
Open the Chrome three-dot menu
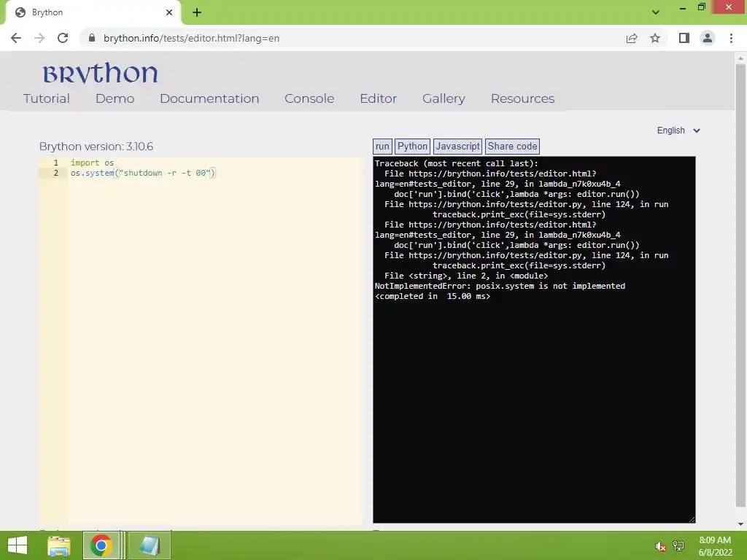731,38
